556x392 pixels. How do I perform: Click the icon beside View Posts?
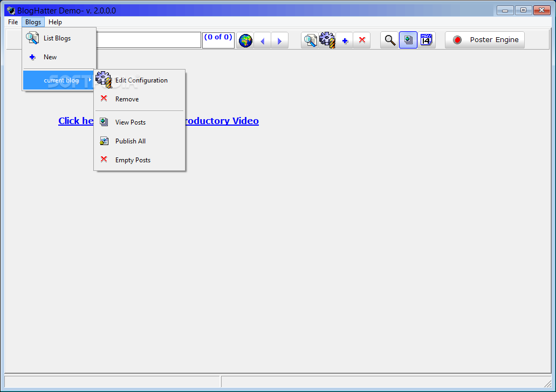104,122
